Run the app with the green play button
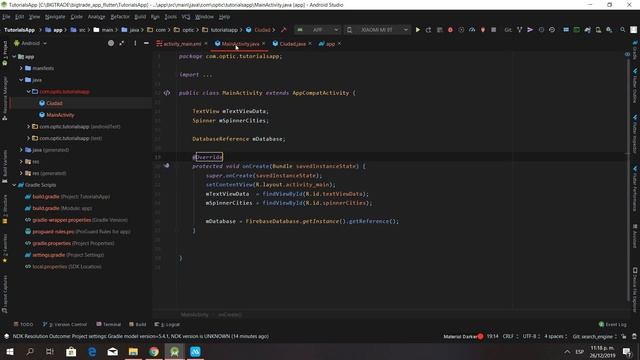640x360 pixels. click(x=418, y=30)
